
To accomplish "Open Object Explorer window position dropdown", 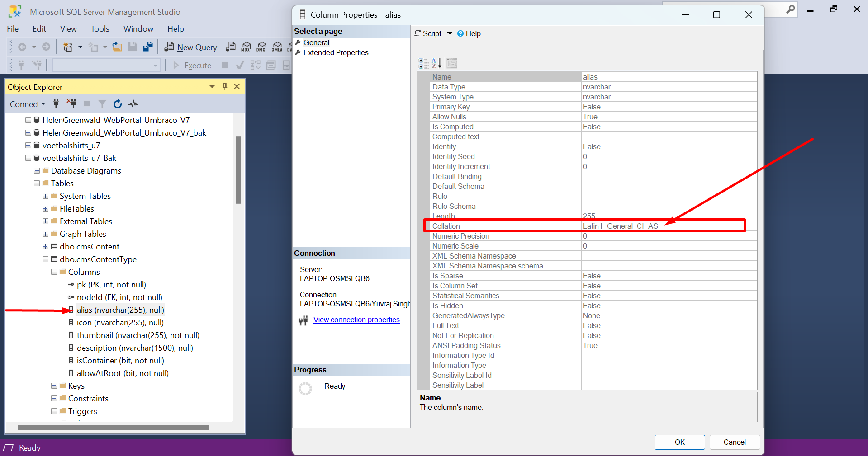I will [x=212, y=87].
